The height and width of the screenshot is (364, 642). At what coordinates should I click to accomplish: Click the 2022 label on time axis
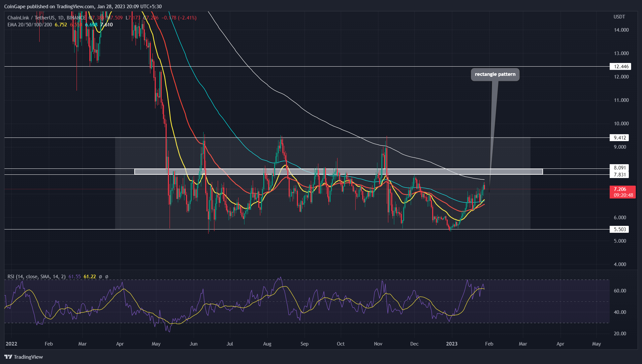tap(11, 344)
